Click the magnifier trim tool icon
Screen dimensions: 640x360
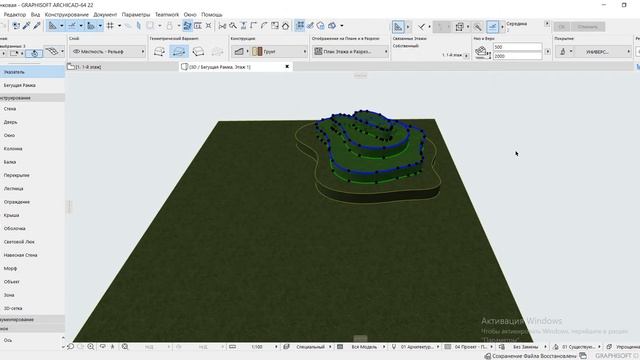click(x=233, y=26)
